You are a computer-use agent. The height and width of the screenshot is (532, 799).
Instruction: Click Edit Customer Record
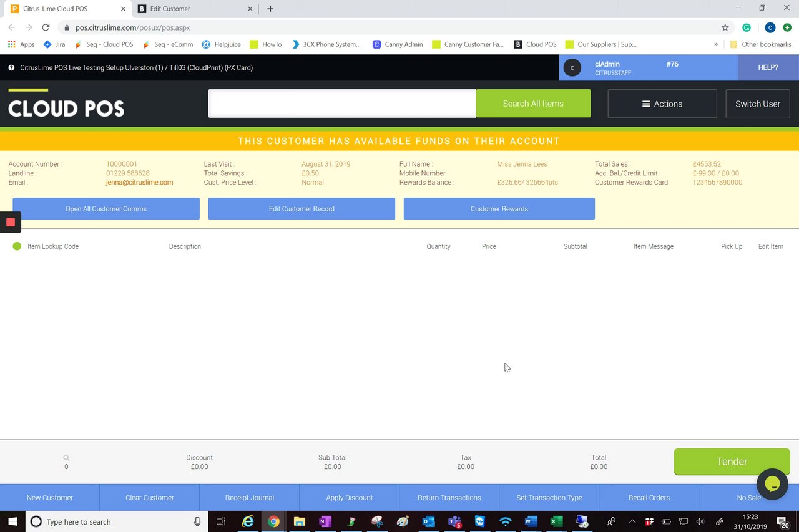pyautogui.click(x=301, y=209)
